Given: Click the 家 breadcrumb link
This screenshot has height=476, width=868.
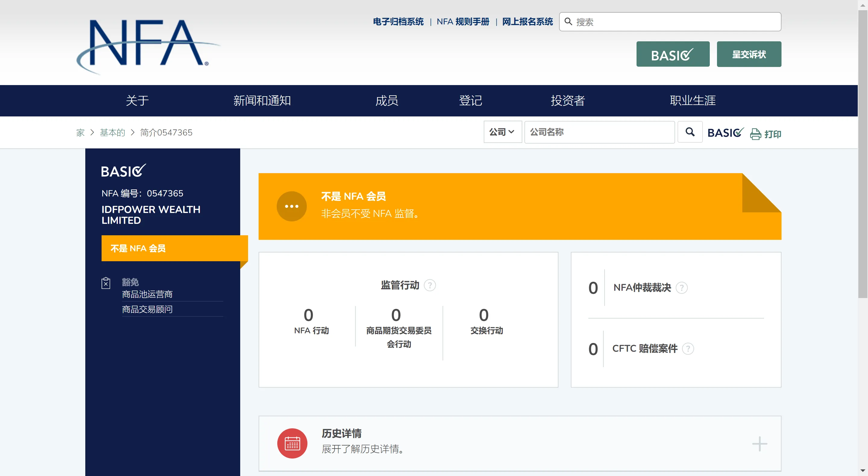Looking at the screenshot, I should pyautogui.click(x=80, y=133).
